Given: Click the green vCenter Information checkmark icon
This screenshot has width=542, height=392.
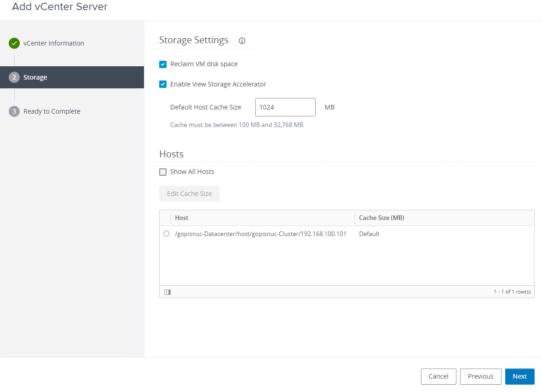Looking at the screenshot, I should tap(14, 43).
